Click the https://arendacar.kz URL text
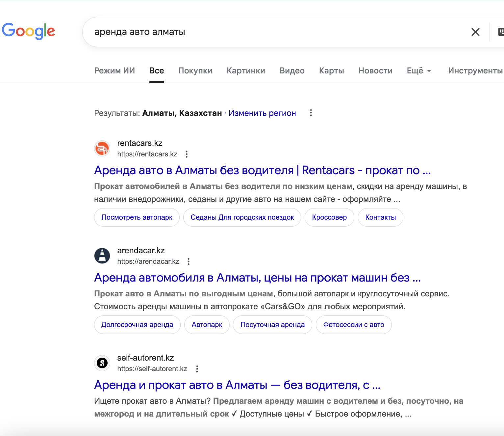 [x=148, y=261]
